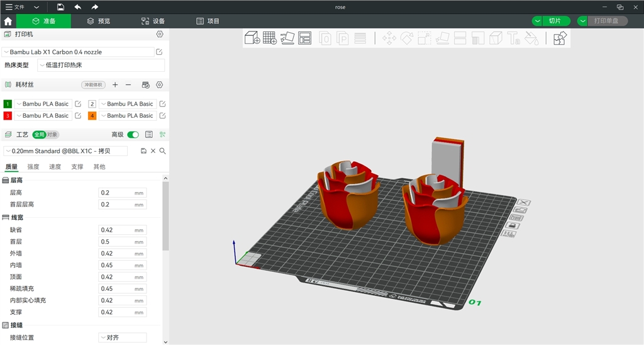
Task: Select 全局 in the process scope toggle
Action: tap(40, 135)
